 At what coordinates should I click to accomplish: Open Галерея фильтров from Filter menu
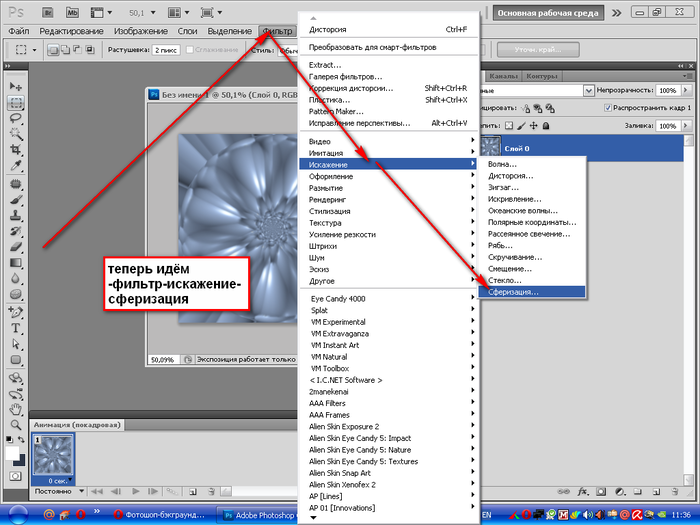click(388, 77)
